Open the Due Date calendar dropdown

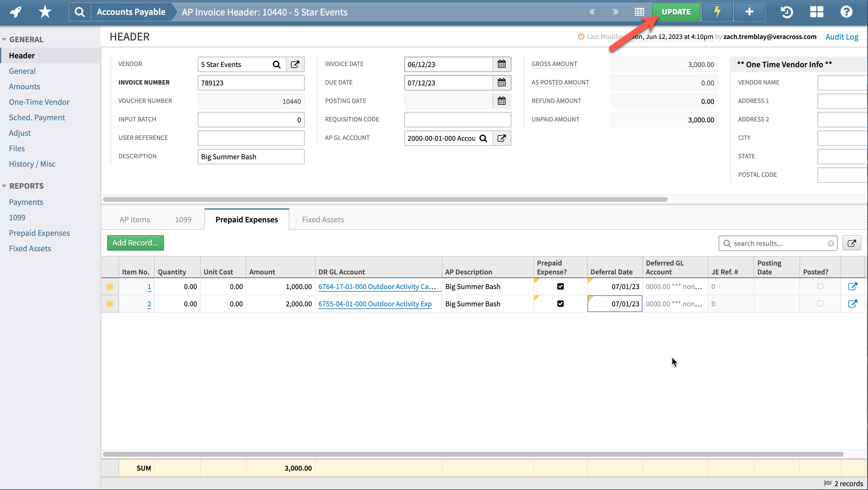point(502,82)
